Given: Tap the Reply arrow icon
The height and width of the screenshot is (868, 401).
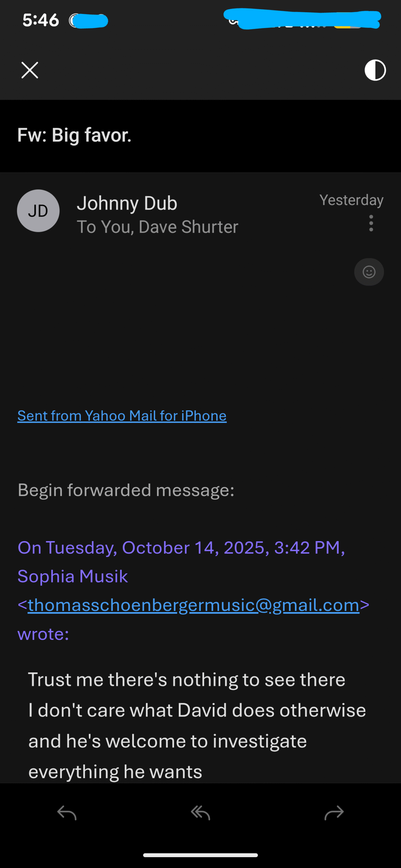Looking at the screenshot, I should click(x=67, y=813).
